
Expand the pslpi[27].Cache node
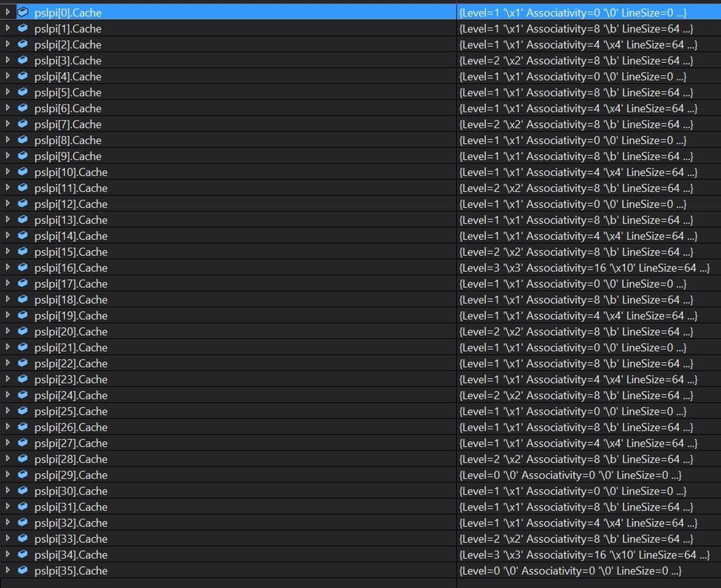[x=6, y=443]
